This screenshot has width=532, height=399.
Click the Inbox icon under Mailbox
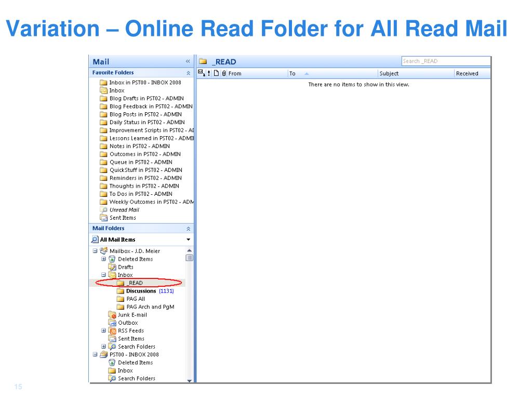112,275
